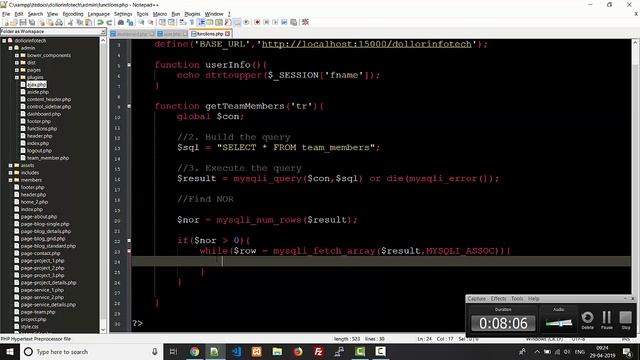Screen dimensions: 640x360
Task: Click the last red toolbar plugin icon
Action: tap(305, 22)
